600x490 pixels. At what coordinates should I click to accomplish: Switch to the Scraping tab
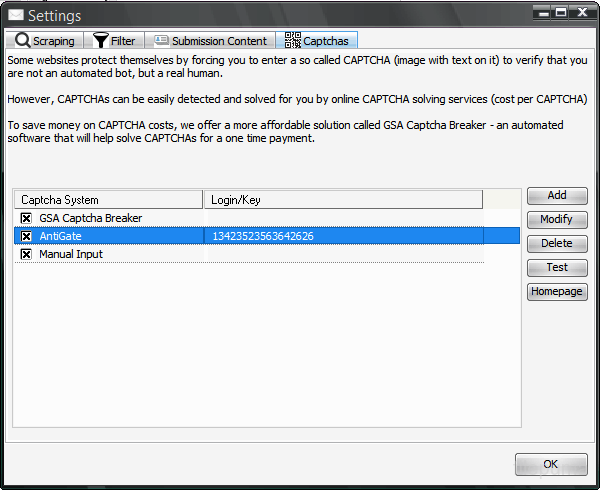click(45, 41)
